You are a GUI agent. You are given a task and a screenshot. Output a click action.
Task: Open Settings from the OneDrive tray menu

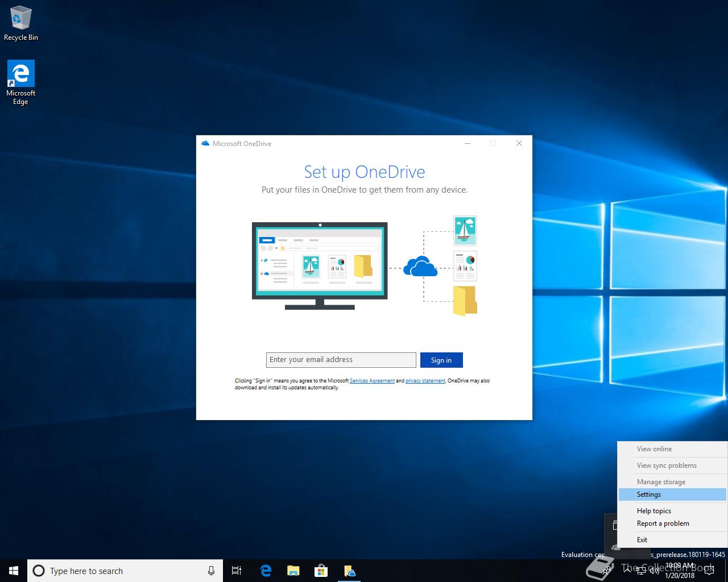pos(672,494)
